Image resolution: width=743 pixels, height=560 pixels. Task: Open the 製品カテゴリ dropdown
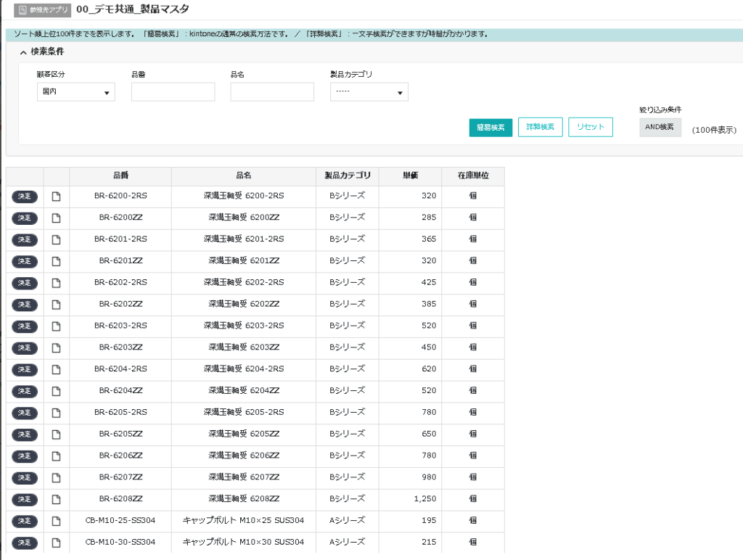(x=369, y=91)
